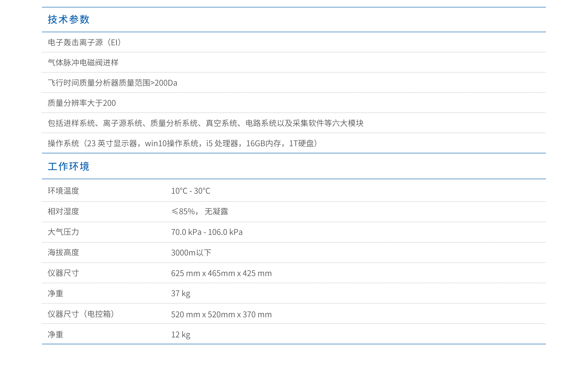Screen dimensions: 588x376
Task: Click the 飞行时间质量分析器质量范围>200Da text
Action: 112,83
